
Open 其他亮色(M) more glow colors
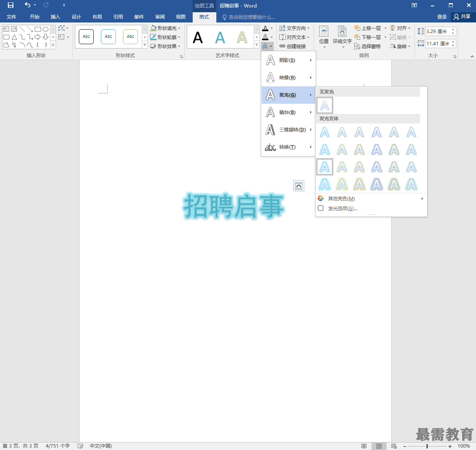coord(371,199)
